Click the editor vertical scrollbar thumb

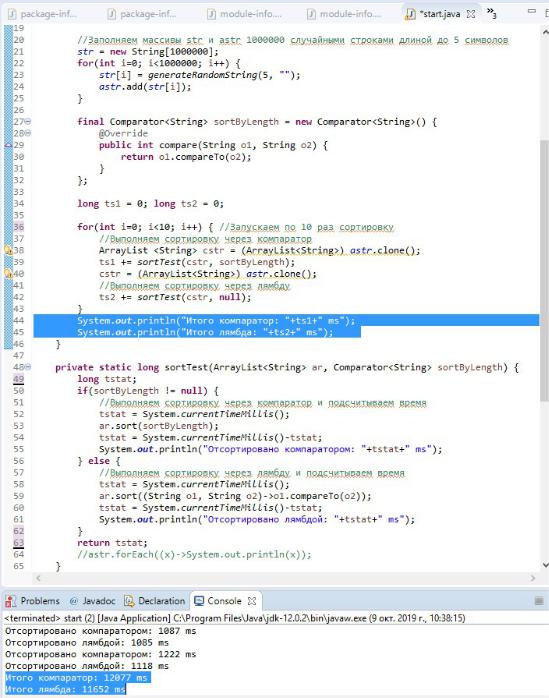544,270
